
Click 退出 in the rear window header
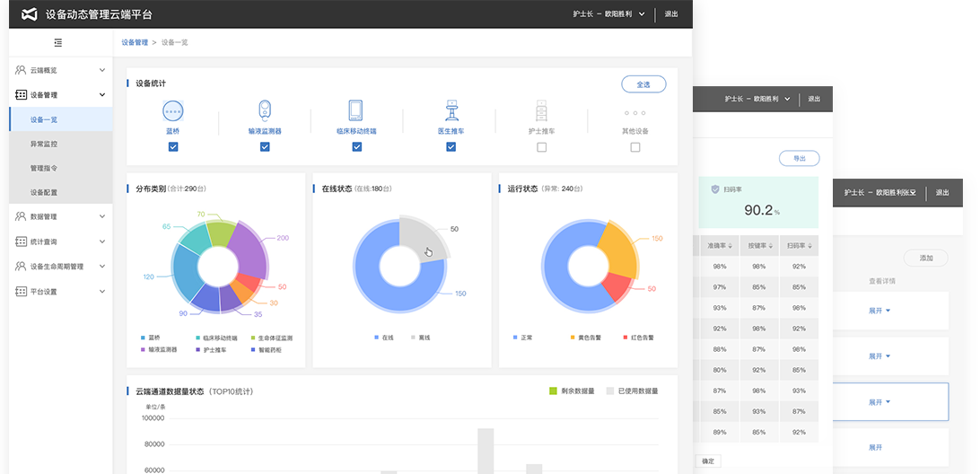[x=942, y=193]
